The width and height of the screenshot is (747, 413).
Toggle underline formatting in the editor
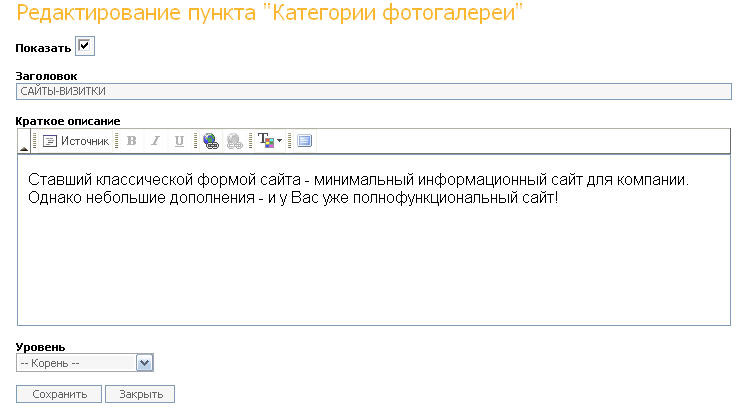pos(179,141)
